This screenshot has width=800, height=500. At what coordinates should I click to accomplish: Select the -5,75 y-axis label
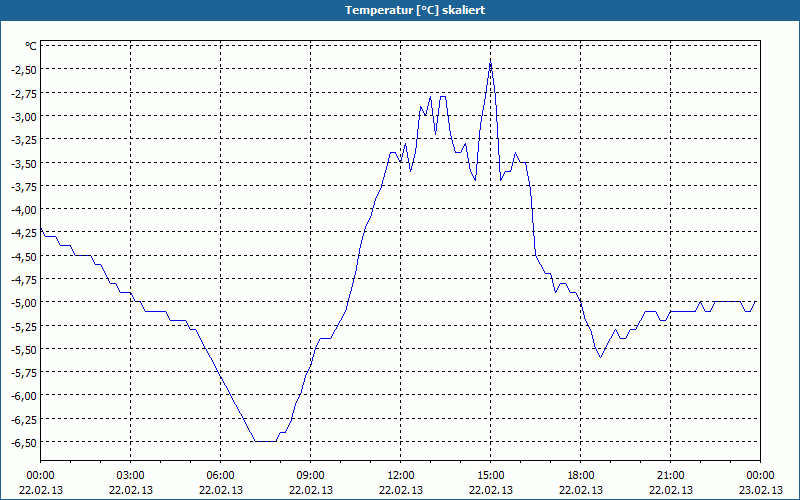point(24,372)
